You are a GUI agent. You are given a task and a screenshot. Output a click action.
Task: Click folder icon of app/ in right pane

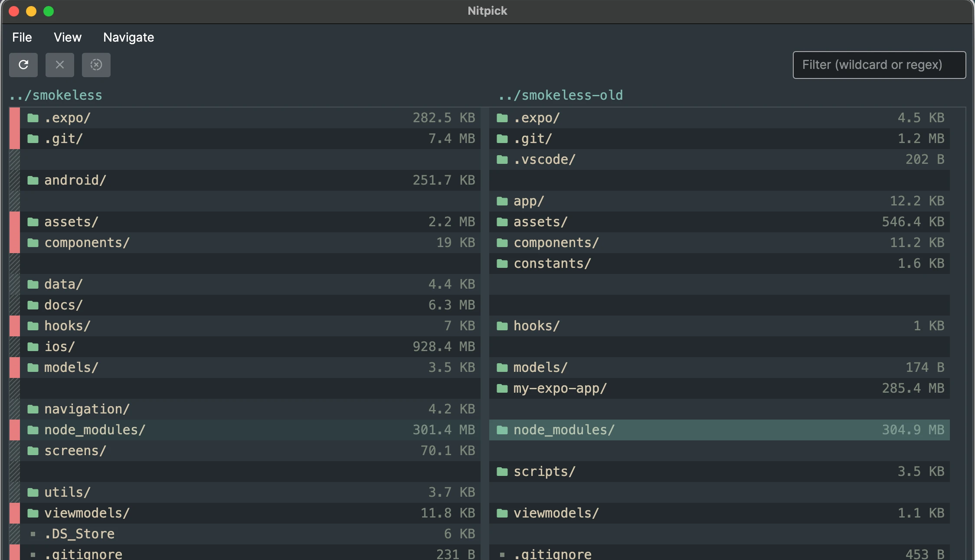(x=502, y=201)
